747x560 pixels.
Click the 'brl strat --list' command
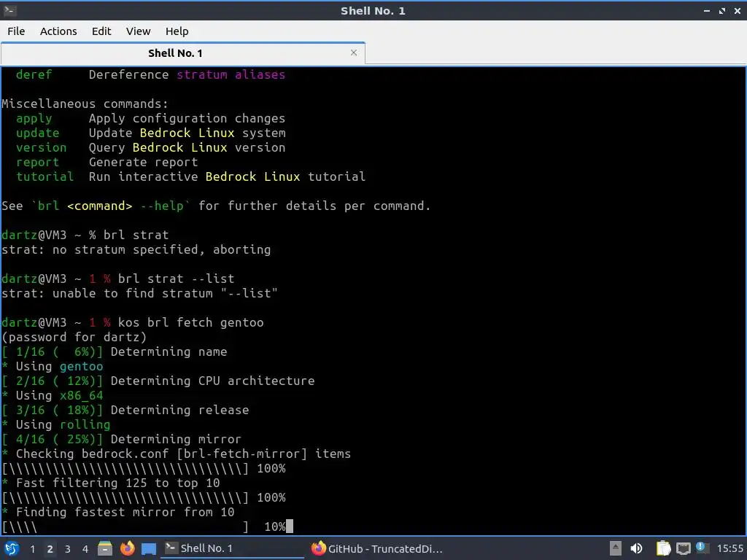coord(177,279)
